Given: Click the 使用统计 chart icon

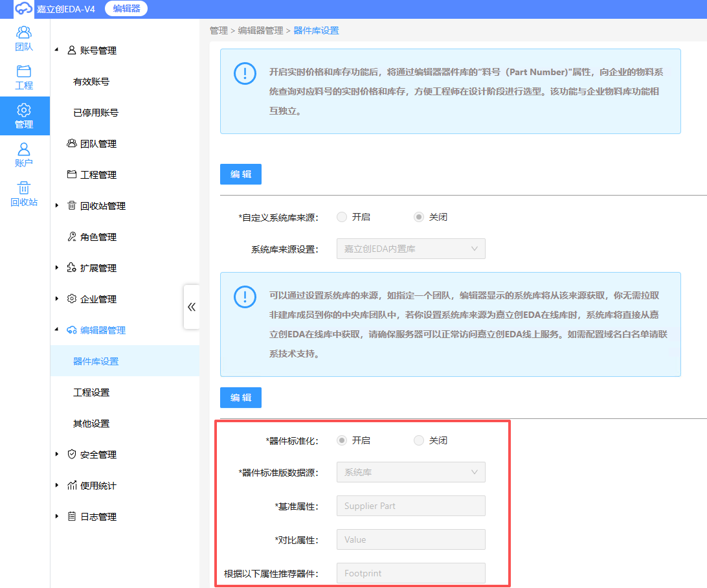Looking at the screenshot, I should (72, 485).
